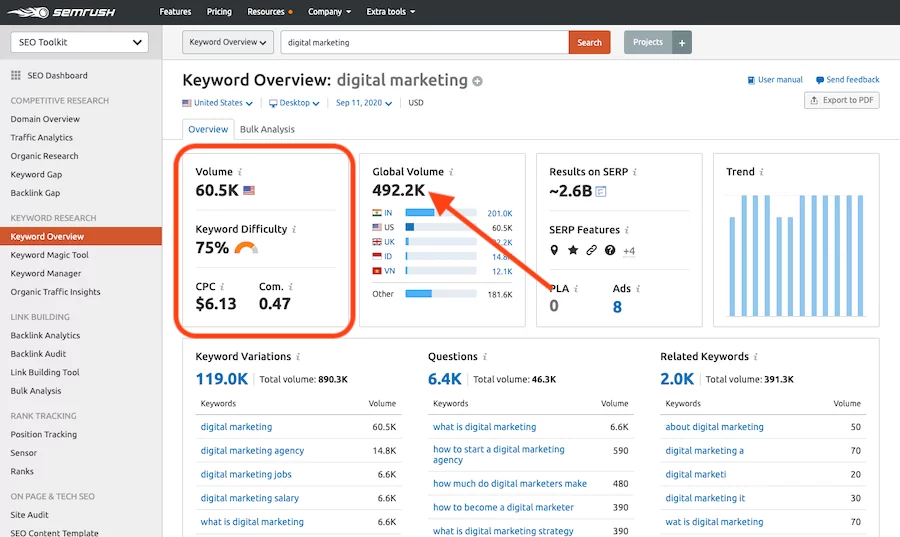Open the 6.4K questions link
Viewport: 900px width, 537px height.
point(444,379)
